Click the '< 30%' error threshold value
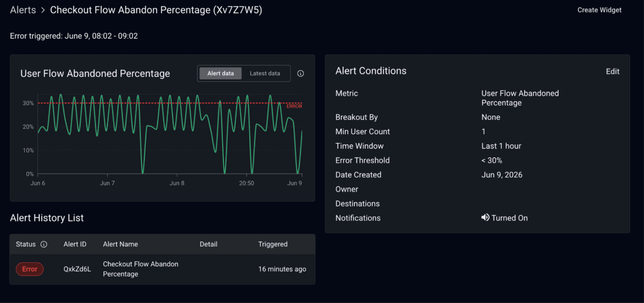Screen dimensions: 644x303 (492, 161)
